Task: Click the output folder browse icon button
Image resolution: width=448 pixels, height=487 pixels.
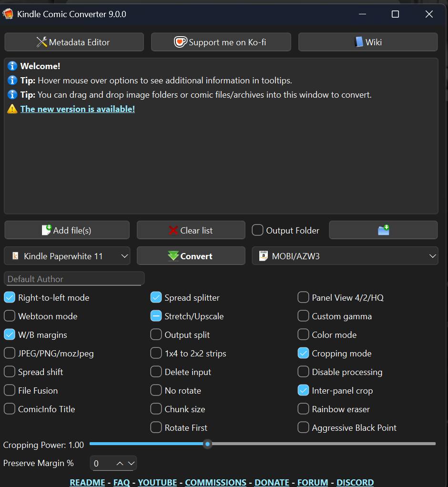Action: pyautogui.click(x=383, y=230)
